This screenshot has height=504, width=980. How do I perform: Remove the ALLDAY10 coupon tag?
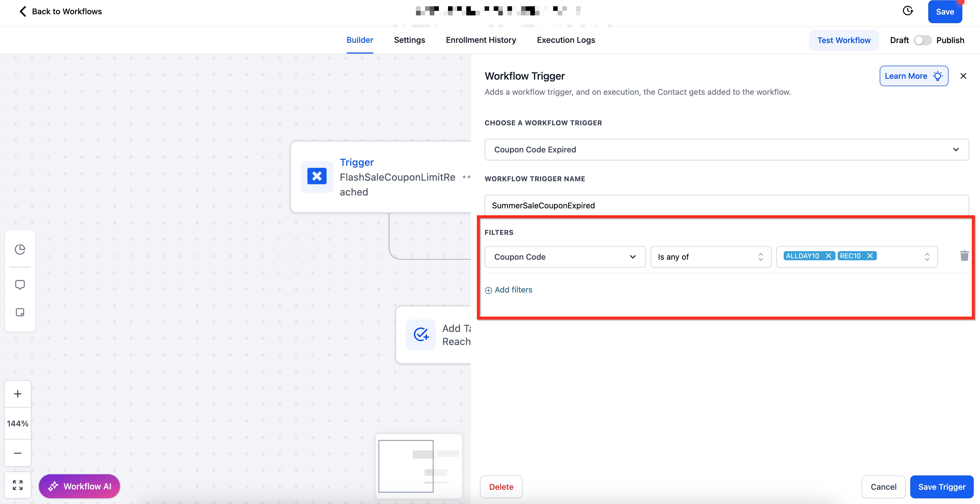[x=828, y=256]
